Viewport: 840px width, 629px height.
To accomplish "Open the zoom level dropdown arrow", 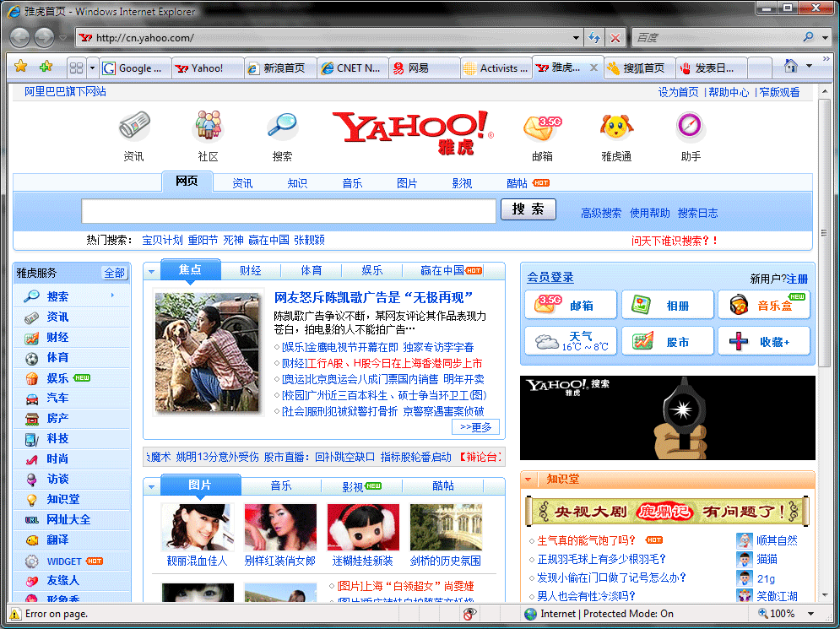I will tap(810, 614).
